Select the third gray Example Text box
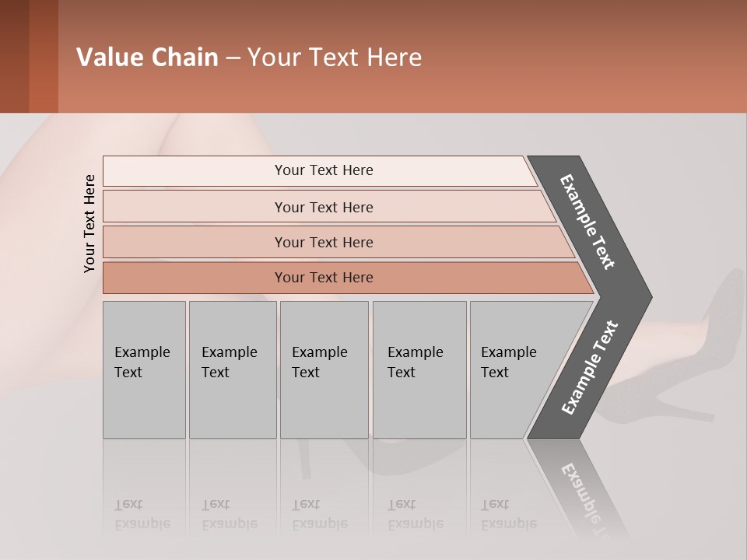 tap(324, 369)
